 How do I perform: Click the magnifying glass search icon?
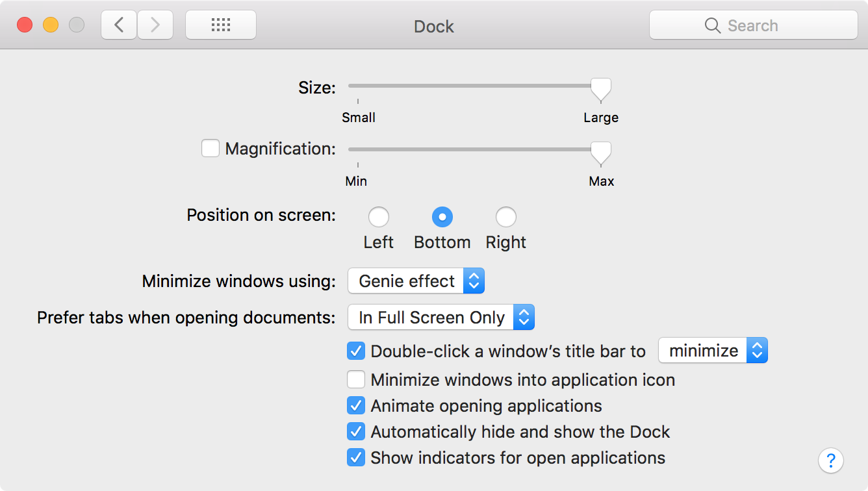click(x=712, y=26)
